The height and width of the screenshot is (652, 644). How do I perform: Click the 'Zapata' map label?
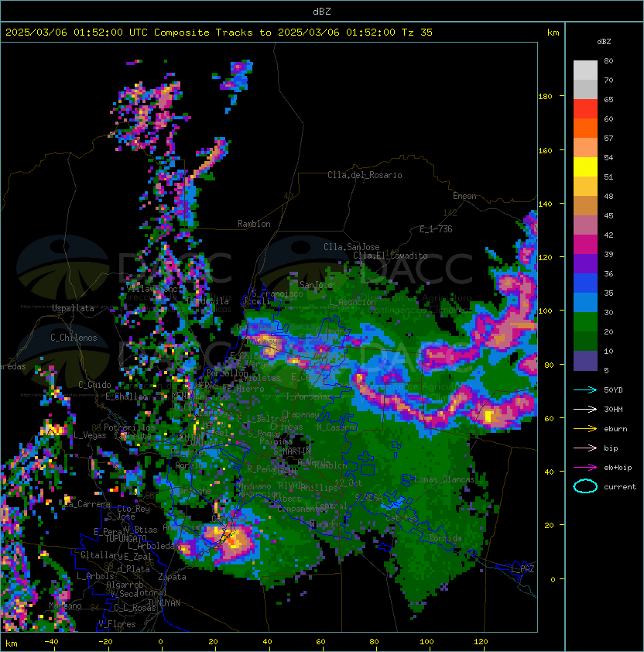(172, 577)
